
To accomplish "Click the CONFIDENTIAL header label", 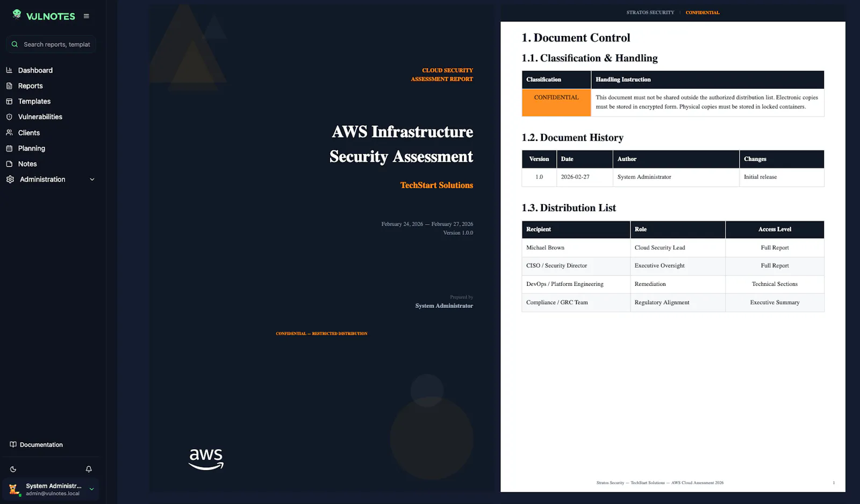I will (x=703, y=12).
